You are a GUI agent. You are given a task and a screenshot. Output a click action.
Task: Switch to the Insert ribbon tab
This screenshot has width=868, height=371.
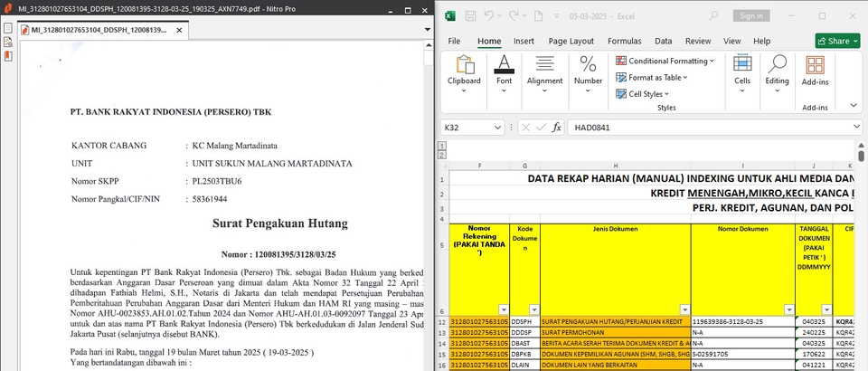(524, 41)
